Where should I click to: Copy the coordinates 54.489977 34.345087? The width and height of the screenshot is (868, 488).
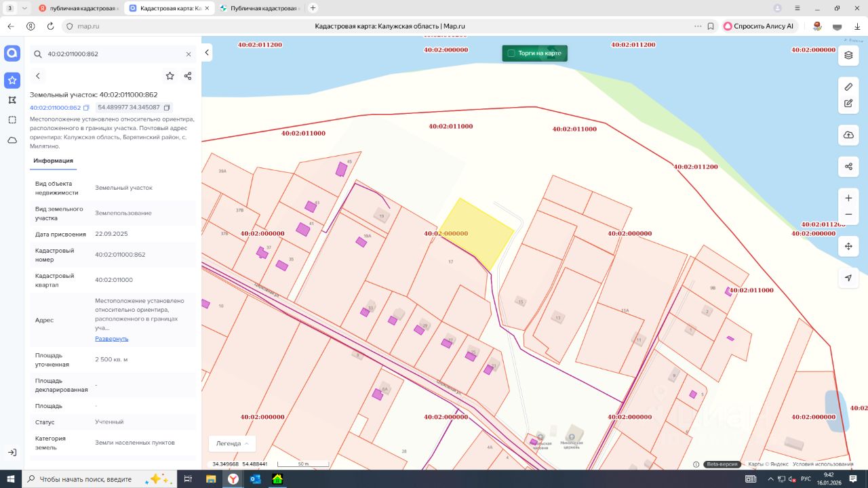(167, 108)
